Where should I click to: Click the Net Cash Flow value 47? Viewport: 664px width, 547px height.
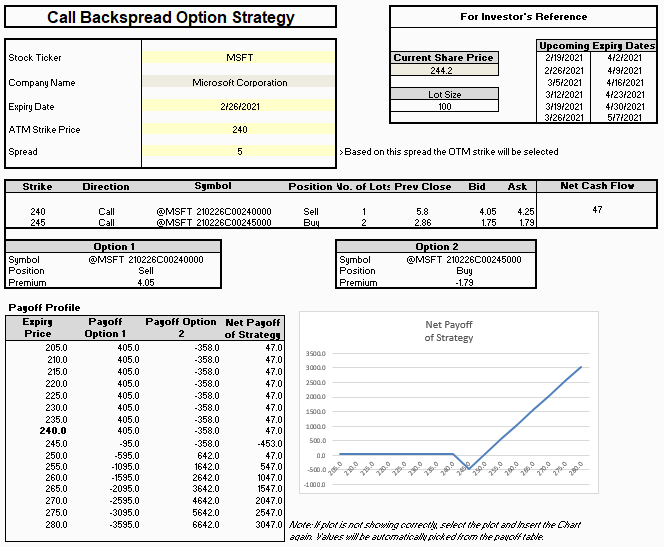pyautogui.click(x=597, y=210)
